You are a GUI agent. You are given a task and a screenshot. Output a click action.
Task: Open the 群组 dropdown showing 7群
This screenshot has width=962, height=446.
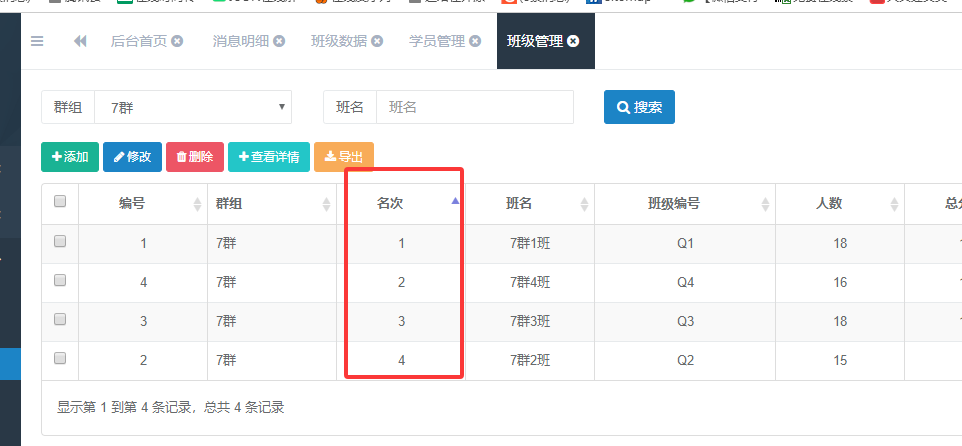point(192,107)
